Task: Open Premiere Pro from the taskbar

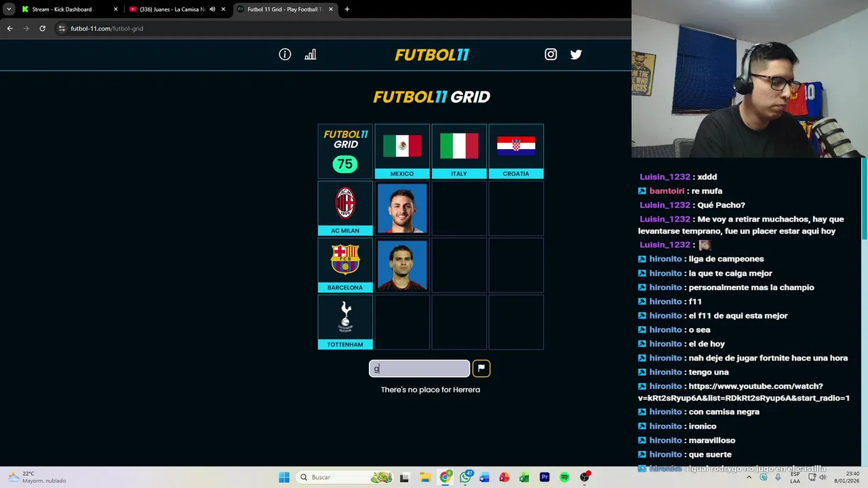Action: tap(545, 477)
